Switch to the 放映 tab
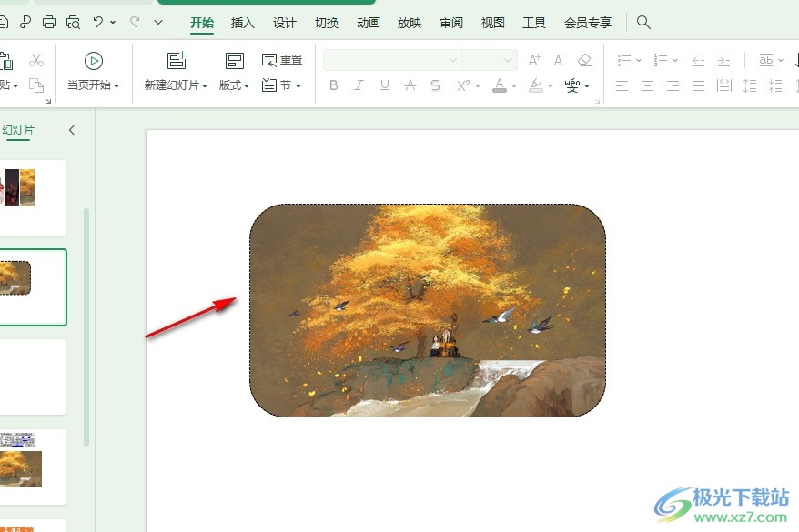Image resolution: width=799 pixels, height=532 pixels. pos(410,23)
